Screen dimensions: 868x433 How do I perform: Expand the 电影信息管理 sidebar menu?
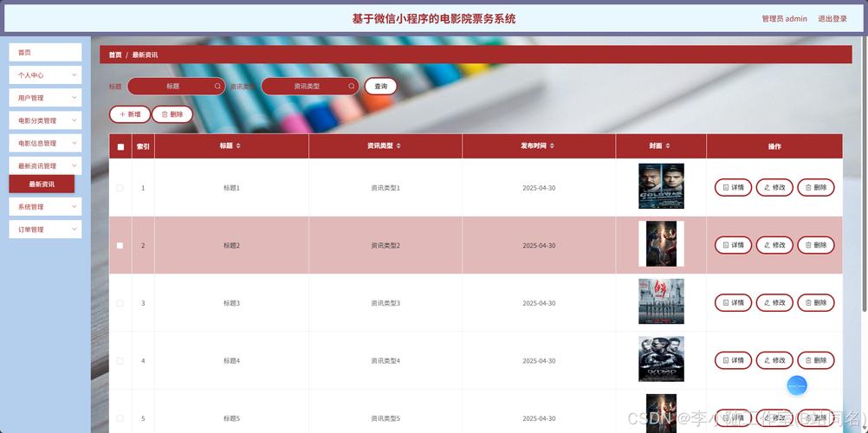coord(45,143)
